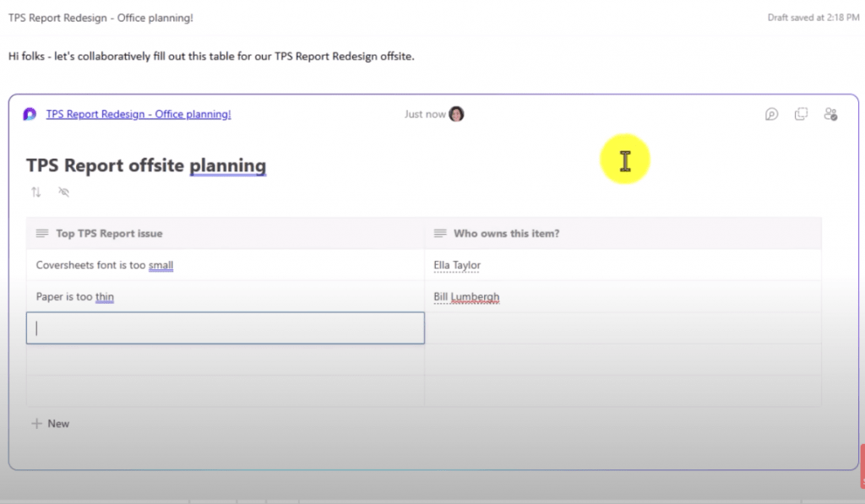The image size is (865, 504).
Task: Open TPS Report Redesign - Office planning! link
Action: point(139,114)
